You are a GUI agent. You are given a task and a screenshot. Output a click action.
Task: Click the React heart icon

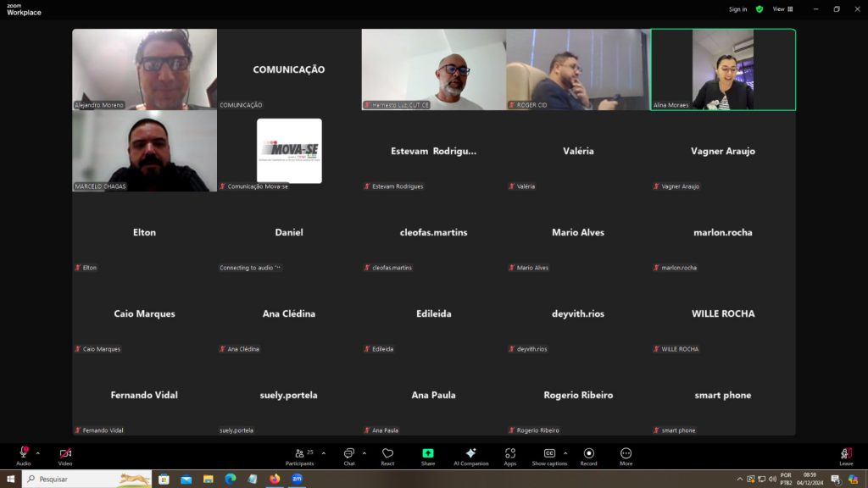pyautogui.click(x=387, y=456)
